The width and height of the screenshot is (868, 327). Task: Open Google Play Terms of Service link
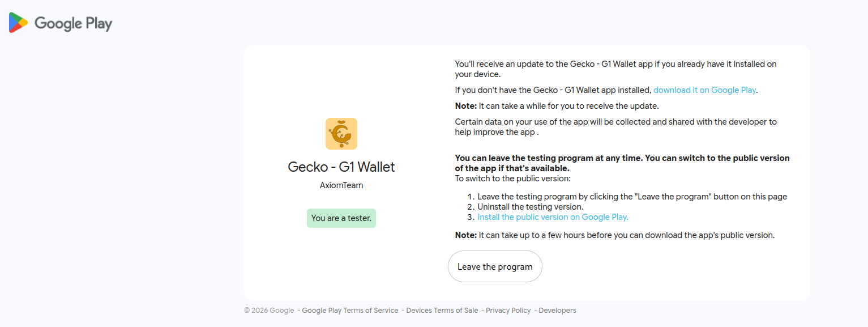coord(350,311)
